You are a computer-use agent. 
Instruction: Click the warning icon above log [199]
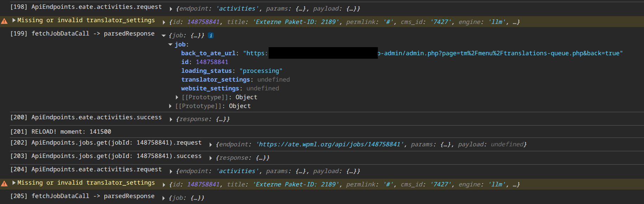point(4,21)
